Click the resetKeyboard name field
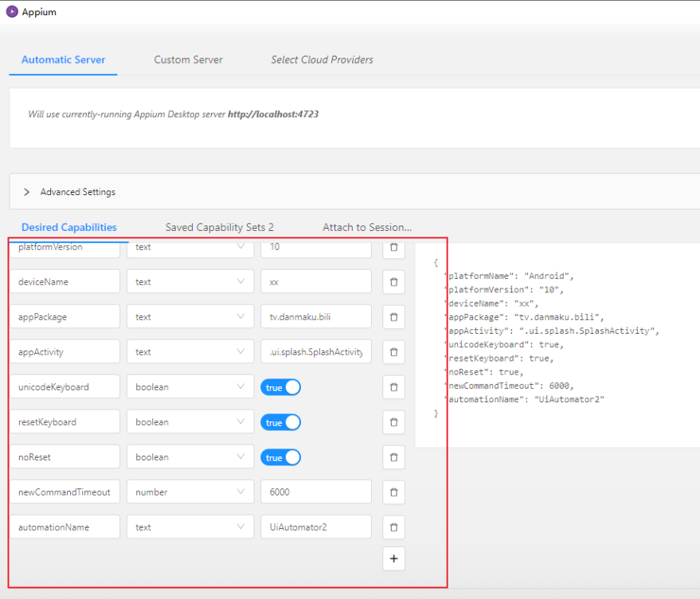The height and width of the screenshot is (599, 700). click(65, 422)
